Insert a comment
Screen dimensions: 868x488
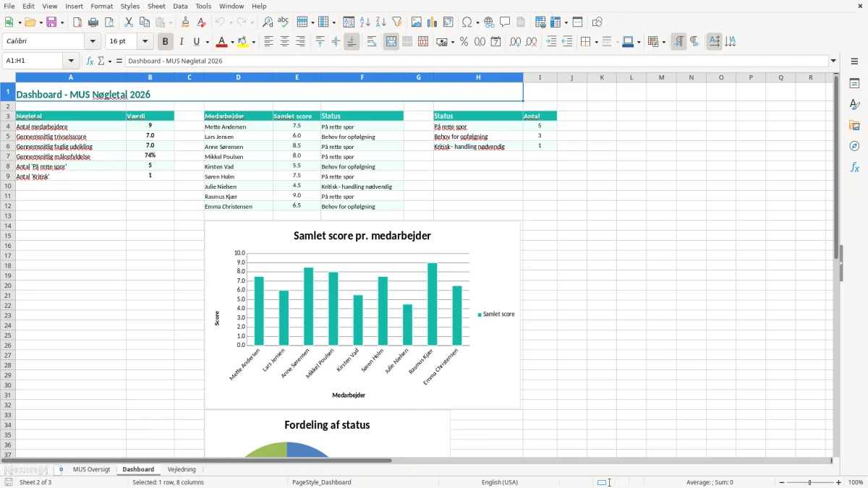click(x=505, y=22)
